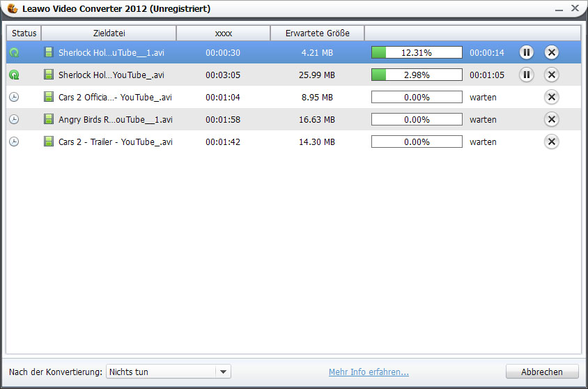Click expected size 4.21 MB
The height and width of the screenshot is (389, 588).
317,52
